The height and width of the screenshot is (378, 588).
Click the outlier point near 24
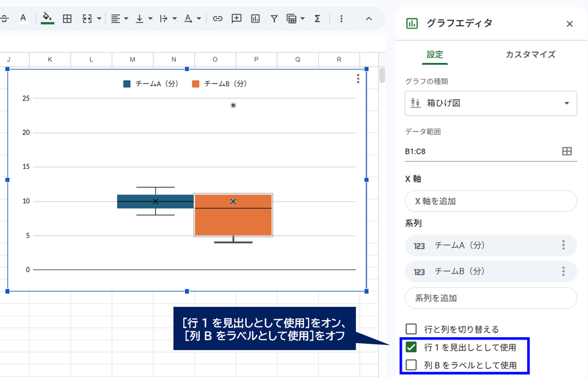click(x=233, y=106)
